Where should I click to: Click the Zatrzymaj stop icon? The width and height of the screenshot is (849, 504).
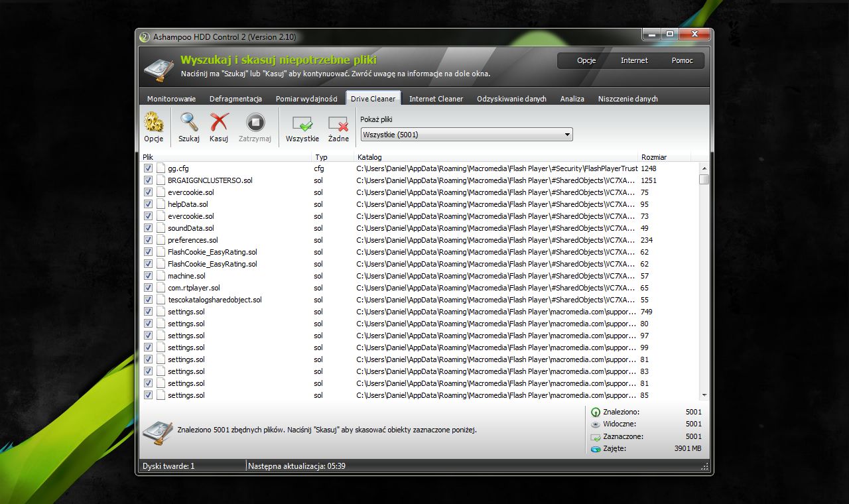[255, 123]
